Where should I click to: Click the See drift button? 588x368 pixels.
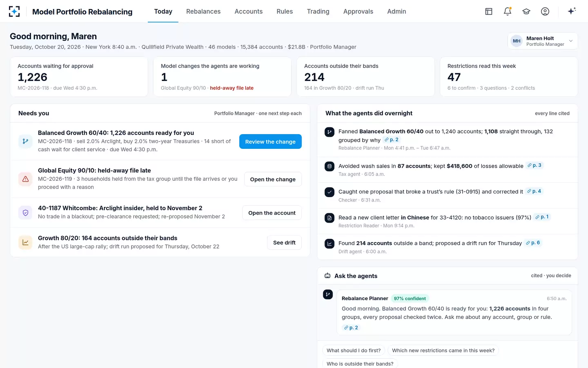coord(284,242)
